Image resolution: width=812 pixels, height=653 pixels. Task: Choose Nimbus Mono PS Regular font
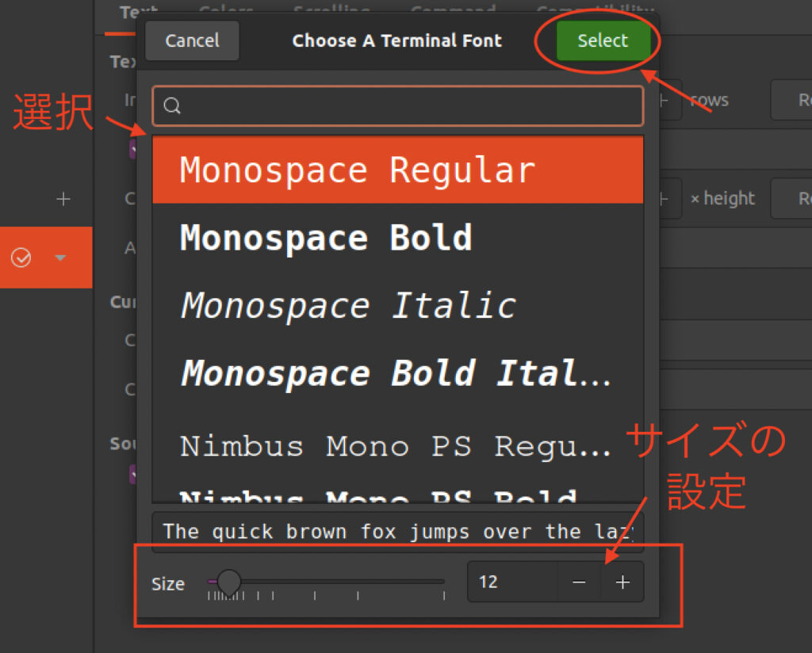[397, 447]
